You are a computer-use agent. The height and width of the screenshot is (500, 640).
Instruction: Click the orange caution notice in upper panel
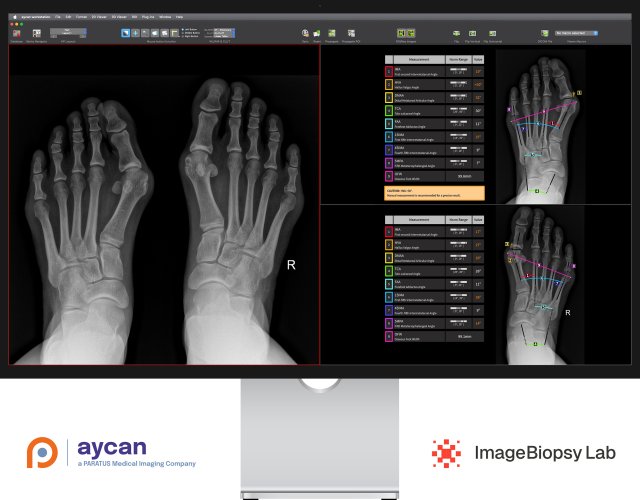point(434,193)
